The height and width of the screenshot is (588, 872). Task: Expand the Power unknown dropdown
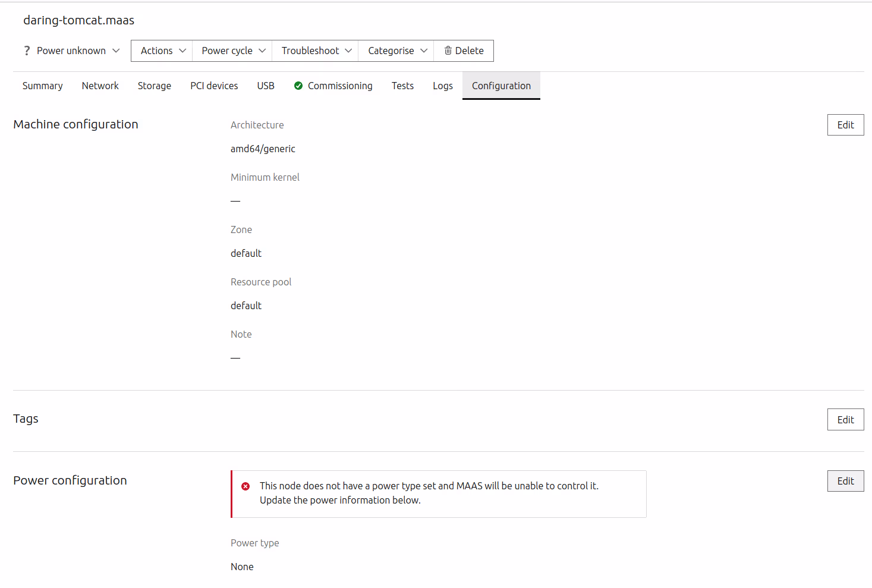(x=72, y=51)
